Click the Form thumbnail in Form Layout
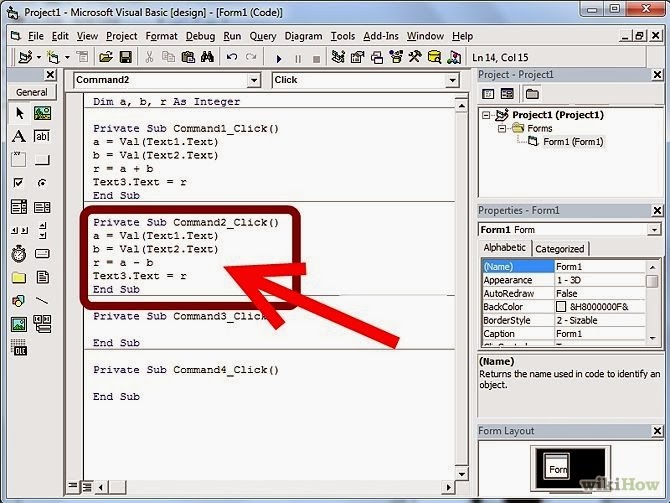Screen dimensions: 670x503 coord(555,467)
